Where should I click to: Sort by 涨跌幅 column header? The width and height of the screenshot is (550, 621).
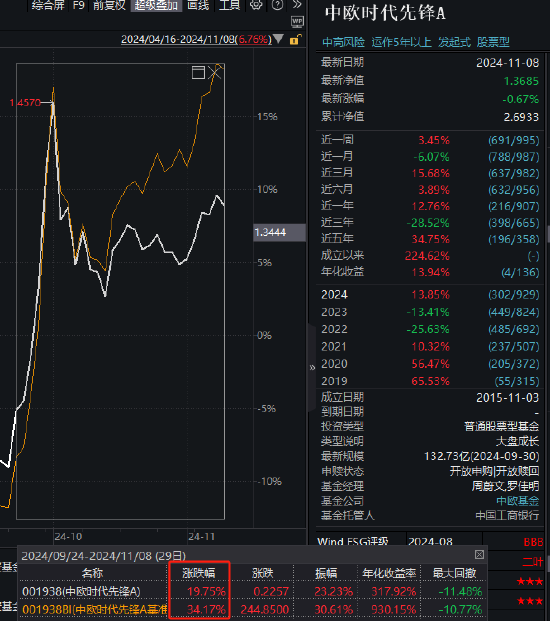199,573
